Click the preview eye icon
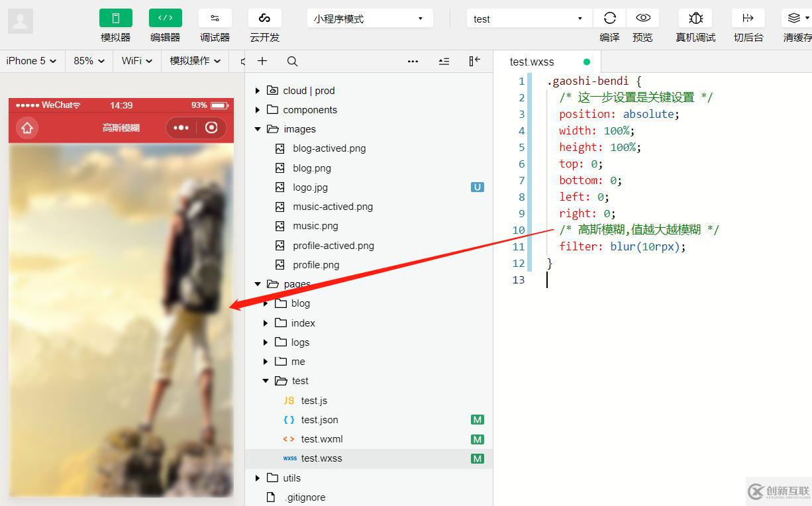Screen dimensions: 812x506 click(x=642, y=18)
